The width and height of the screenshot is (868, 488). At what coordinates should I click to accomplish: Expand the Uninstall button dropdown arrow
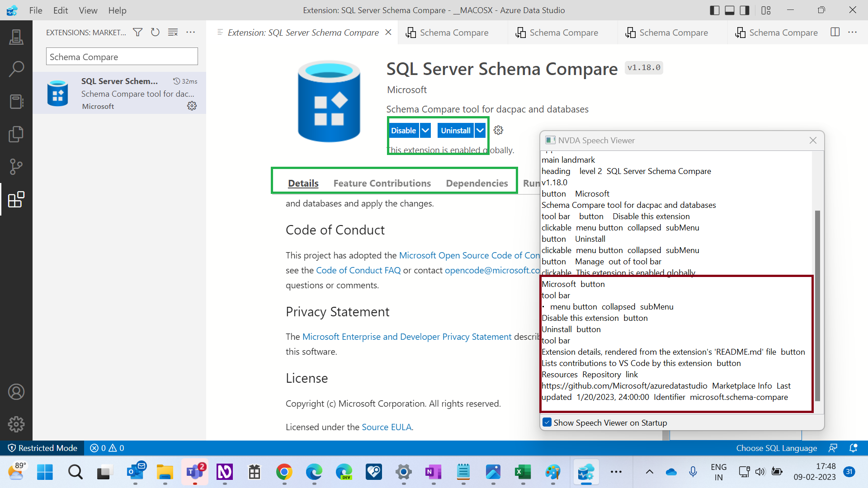(x=480, y=130)
